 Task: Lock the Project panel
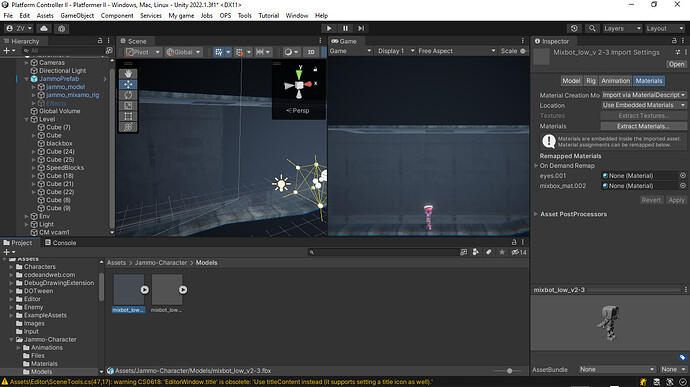(x=514, y=242)
